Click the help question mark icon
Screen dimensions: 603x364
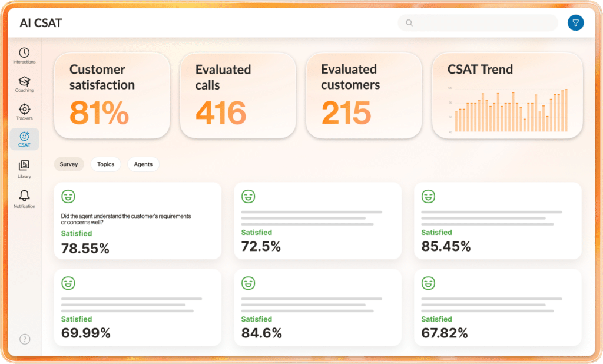point(25,339)
